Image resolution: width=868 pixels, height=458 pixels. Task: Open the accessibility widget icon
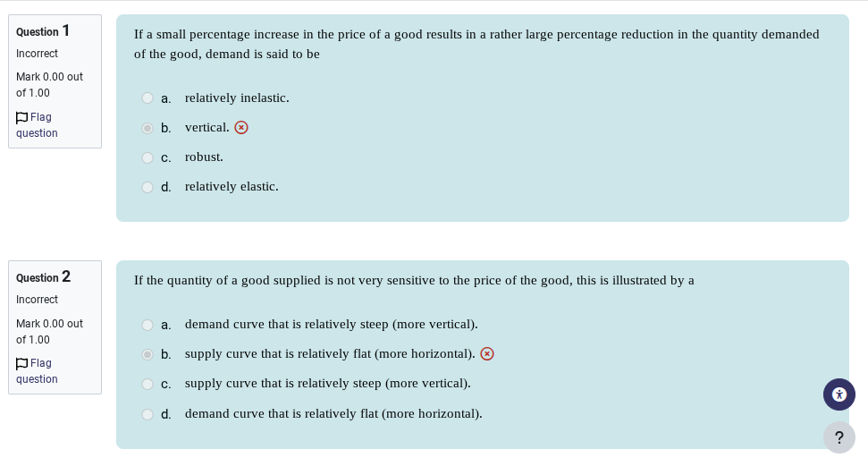[x=839, y=394]
